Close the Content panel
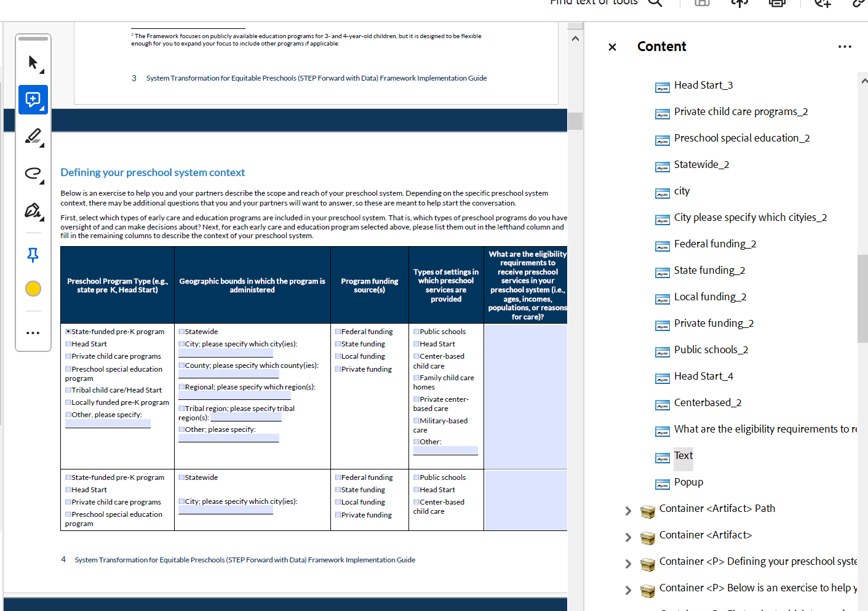 611,47
